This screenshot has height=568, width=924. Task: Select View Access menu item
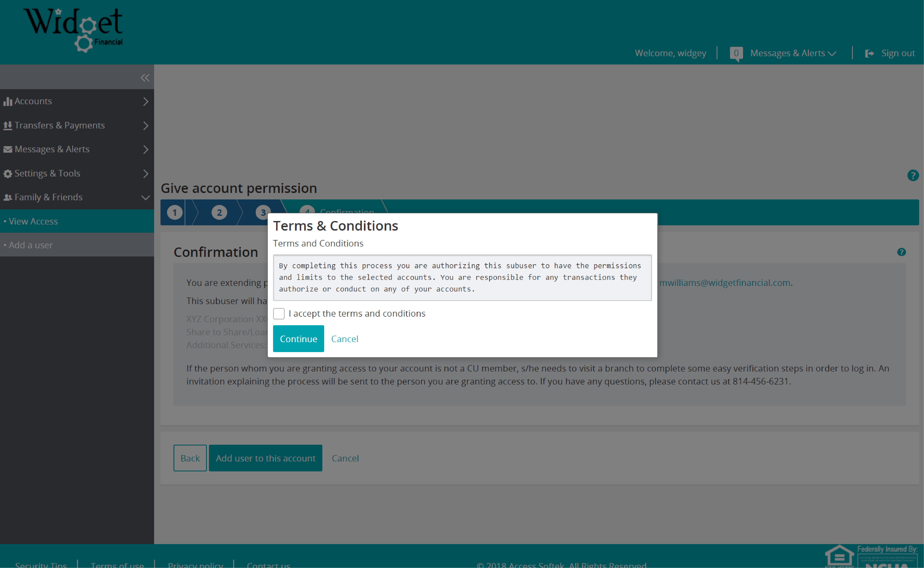[x=33, y=221]
